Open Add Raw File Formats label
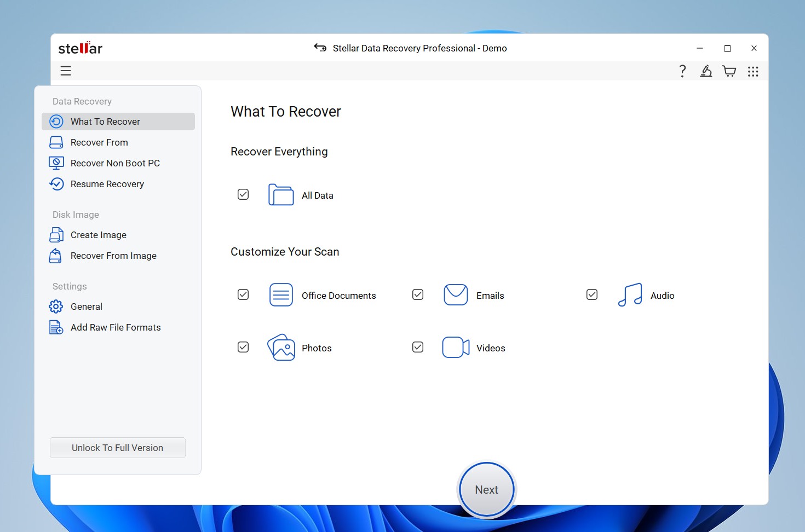The image size is (805, 532). tap(116, 327)
